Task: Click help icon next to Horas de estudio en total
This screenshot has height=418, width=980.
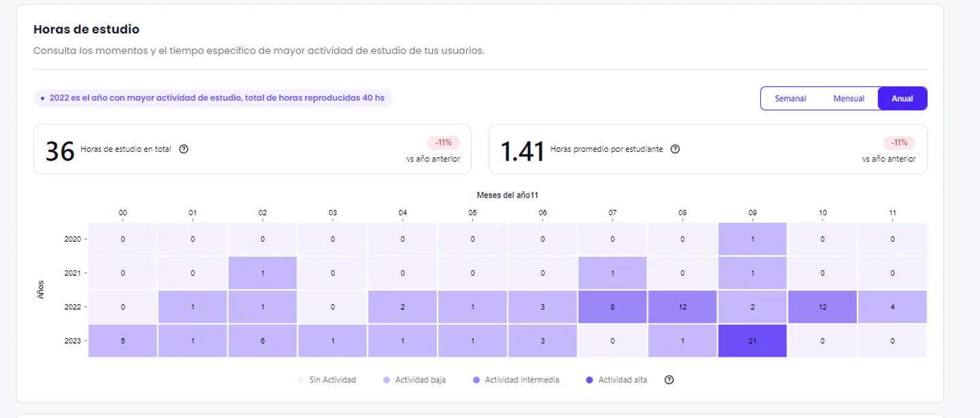Action: click(x=184, y=150)
